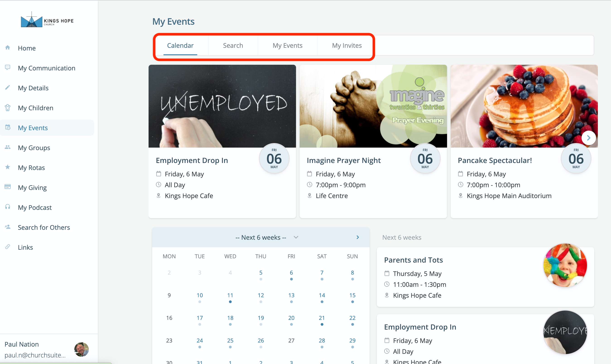Click the Kings Hope Church logo
Screen dimensions: 611x364
47,20
